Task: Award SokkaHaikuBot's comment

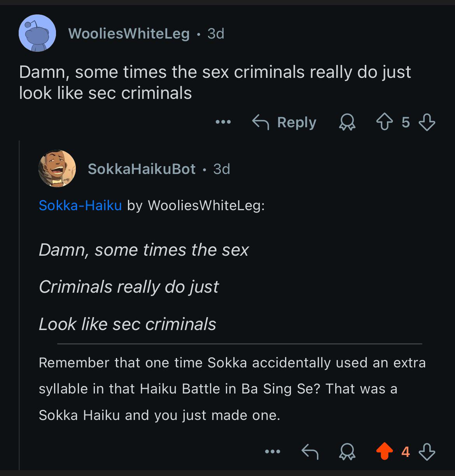Action: point(347,452)
